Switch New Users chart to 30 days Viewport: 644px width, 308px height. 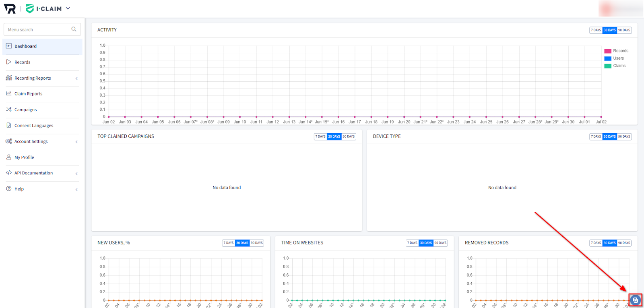tap(242, 243)
